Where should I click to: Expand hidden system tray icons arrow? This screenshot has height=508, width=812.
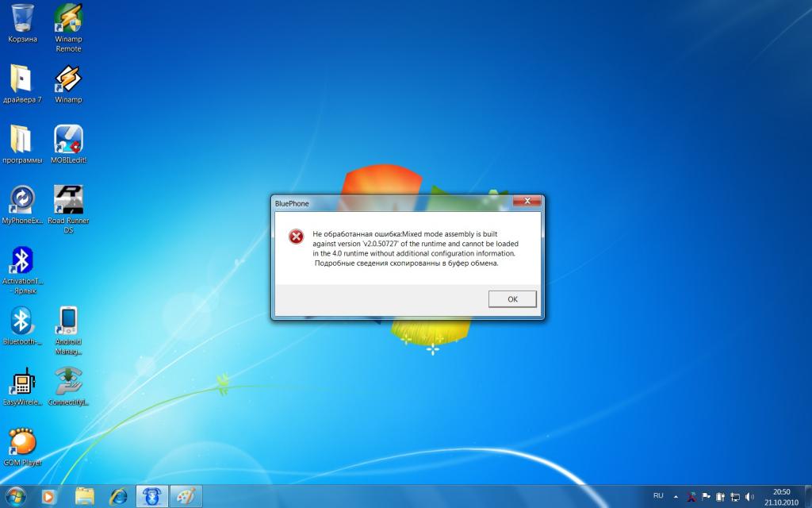pos(676,496)
